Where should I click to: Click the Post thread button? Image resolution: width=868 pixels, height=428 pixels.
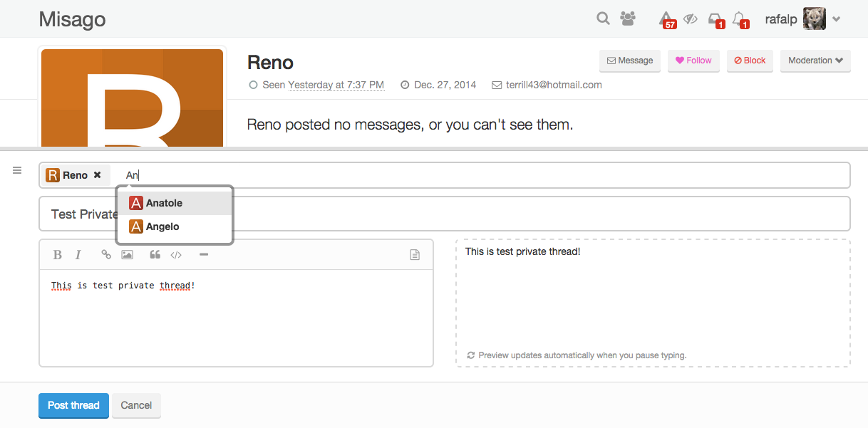click(73, 405)
